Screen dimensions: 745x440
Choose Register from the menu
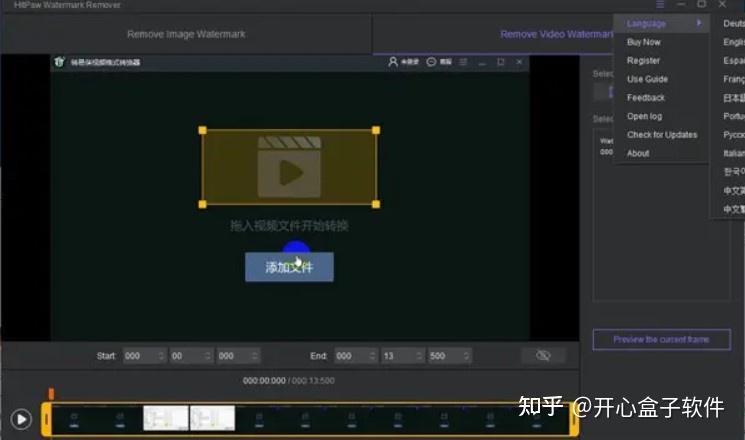[643, 61]
